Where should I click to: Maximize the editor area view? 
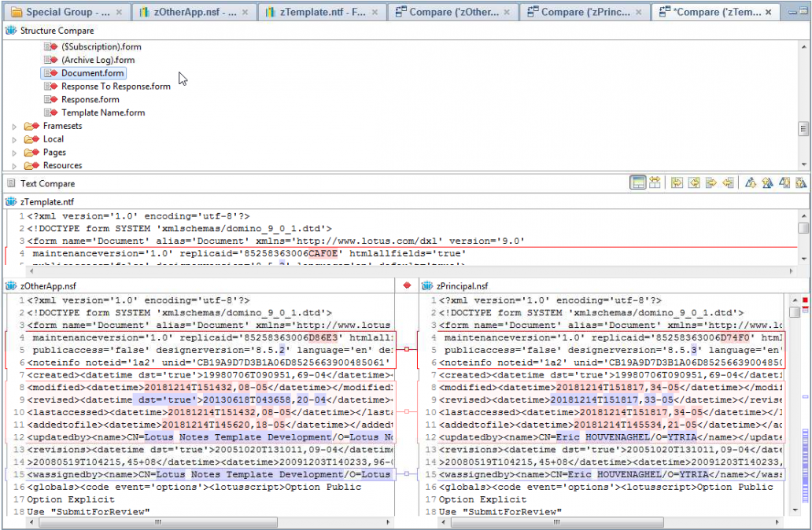coord(803,11)
